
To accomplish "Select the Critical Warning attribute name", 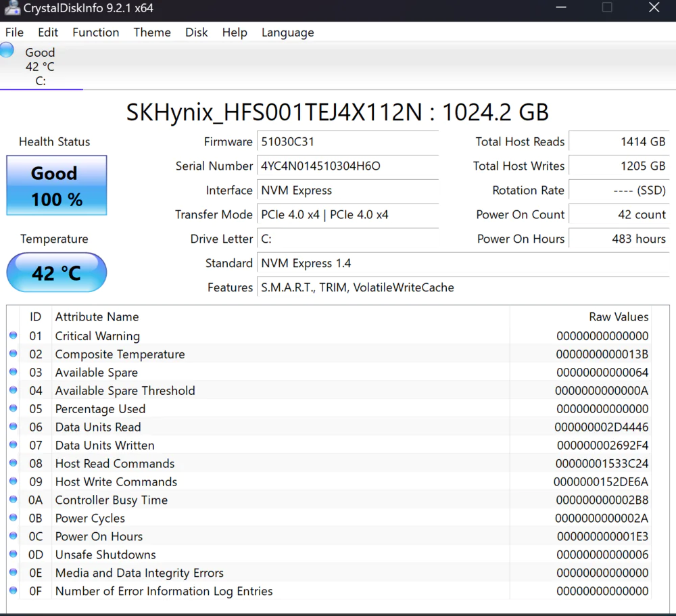I will coord(97,336).
